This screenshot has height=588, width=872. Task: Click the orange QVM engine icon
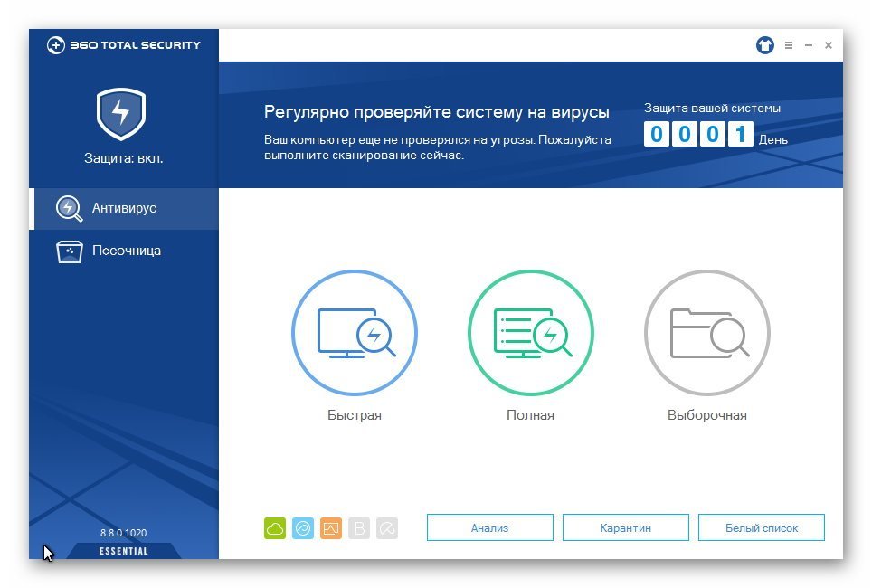tap(331, 528)
